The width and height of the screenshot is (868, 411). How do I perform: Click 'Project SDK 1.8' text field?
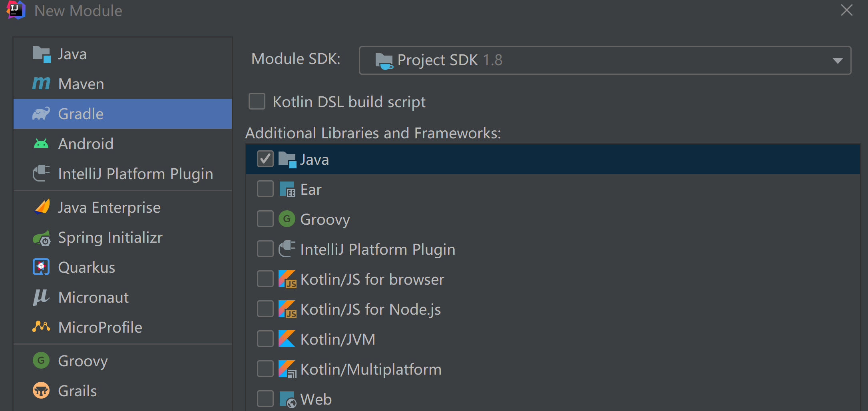pyautogui.click(x=605, y=60)
